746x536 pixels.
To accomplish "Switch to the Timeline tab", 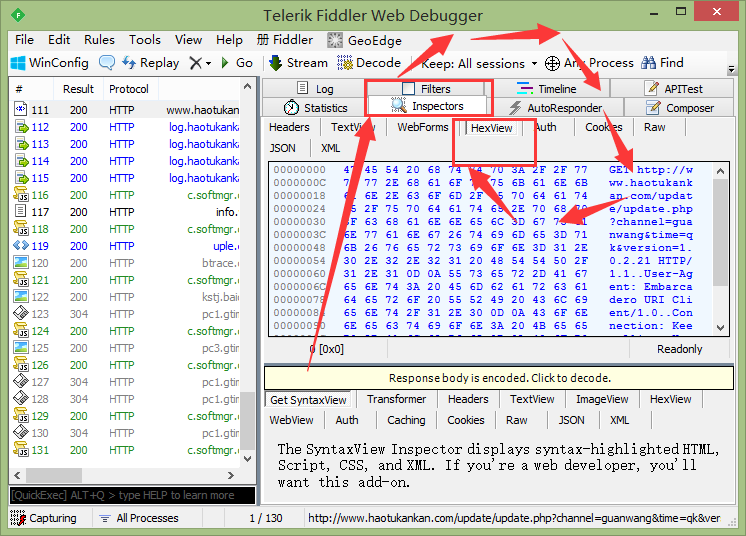I will 547,88.
